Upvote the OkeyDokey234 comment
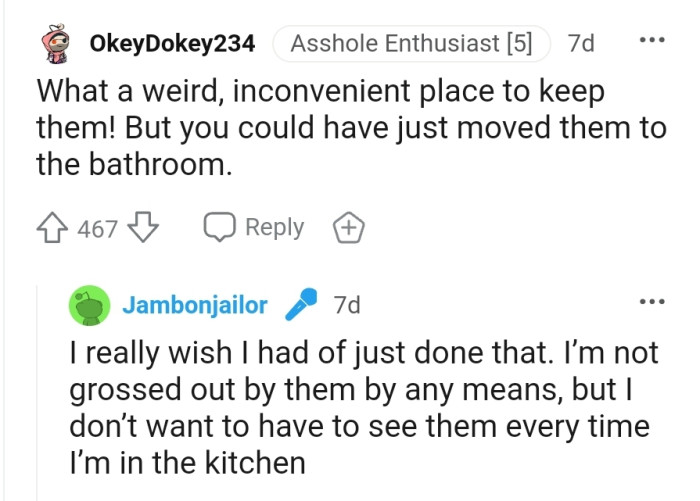Viewport: 700px width, 501px height. tap(56, 229)
